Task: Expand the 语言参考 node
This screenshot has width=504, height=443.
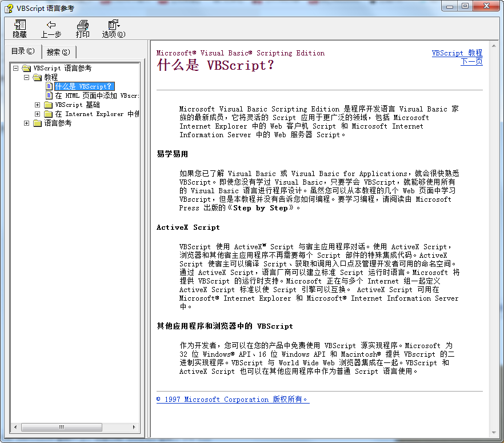Action: tap(27, 122)
